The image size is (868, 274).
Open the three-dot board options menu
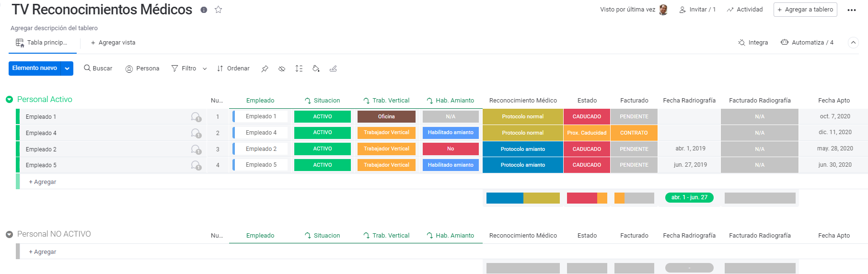(851, 10)
